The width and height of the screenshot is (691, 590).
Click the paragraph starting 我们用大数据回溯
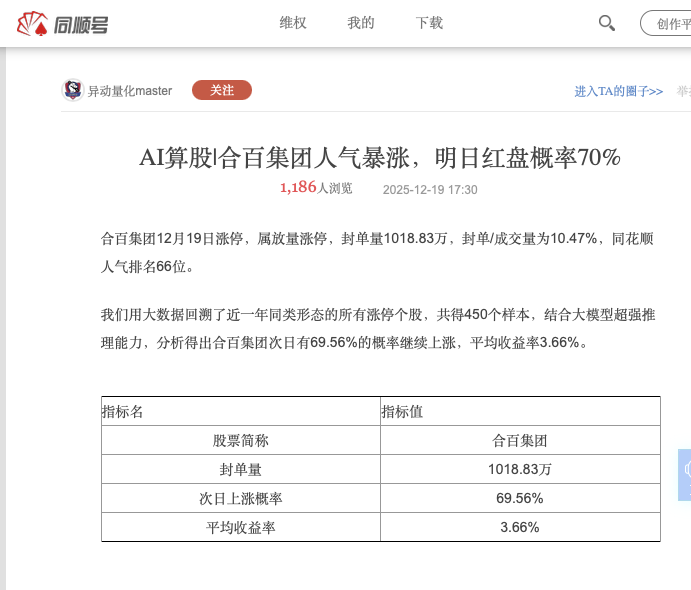click(378, 329)
